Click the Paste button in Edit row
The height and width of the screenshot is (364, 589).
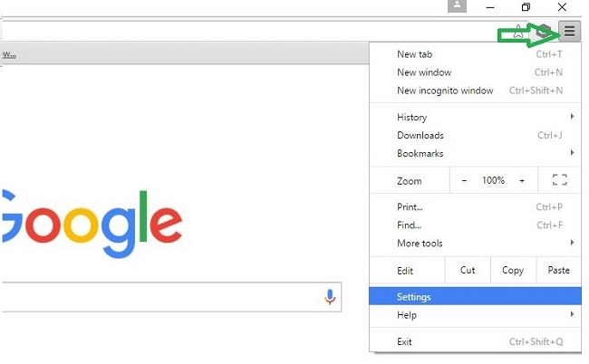[558, 270]
